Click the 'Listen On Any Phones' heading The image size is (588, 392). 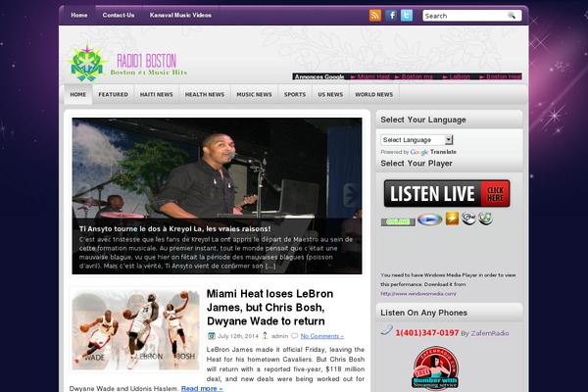(x=423, y=313)
